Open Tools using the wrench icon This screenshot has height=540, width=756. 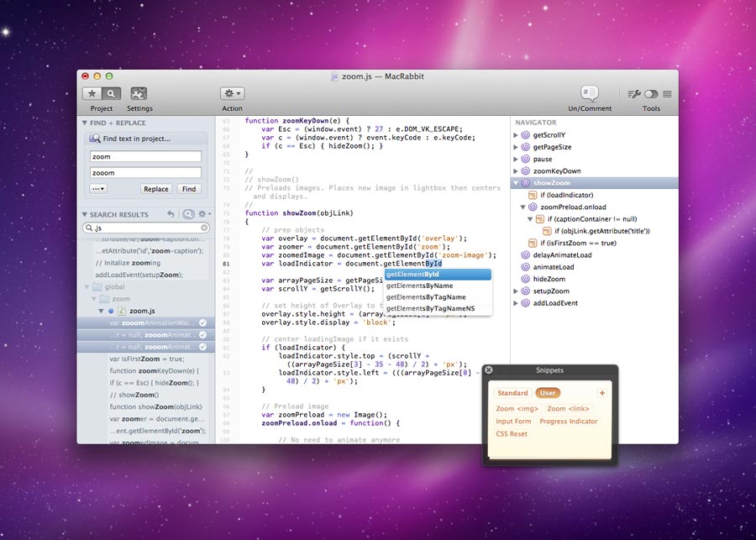coord(636,92)
